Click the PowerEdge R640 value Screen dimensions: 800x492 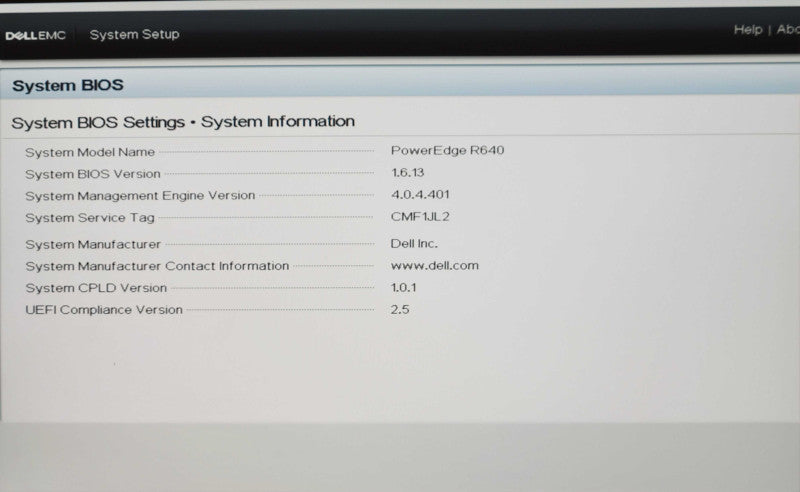coord(447,150)
